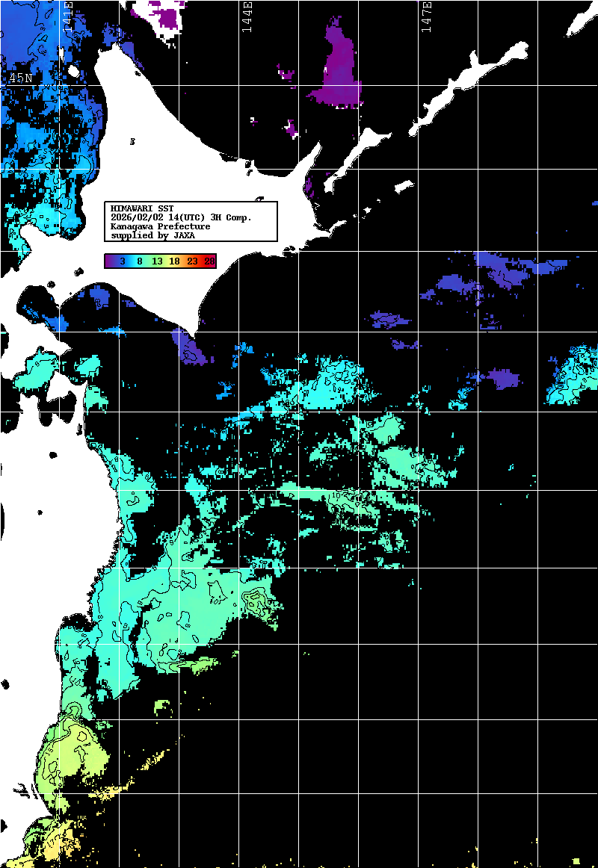Screen dimensions: 598x868
Task: Click the 144E longitude label
Action: click(x=247, y=16)
